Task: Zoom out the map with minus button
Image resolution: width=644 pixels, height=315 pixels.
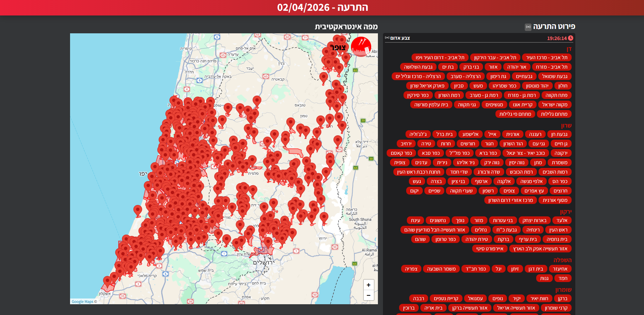Action: (x=368, y=295)
